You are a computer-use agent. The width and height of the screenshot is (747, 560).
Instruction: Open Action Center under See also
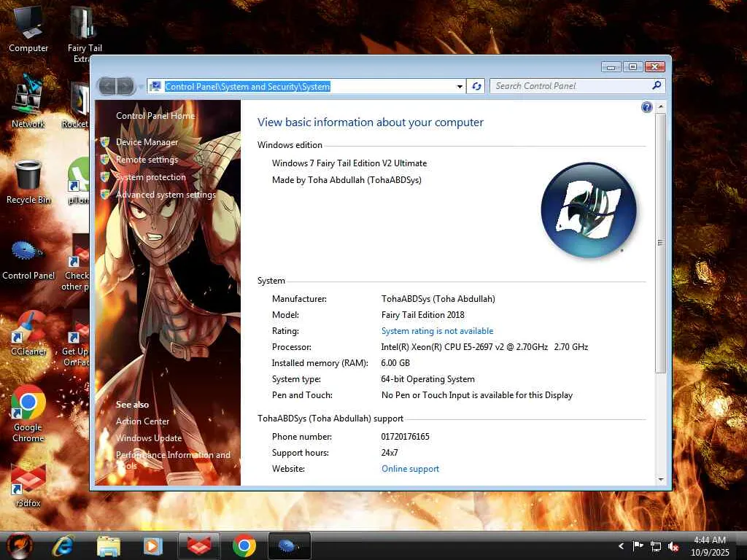coord(142,421)
